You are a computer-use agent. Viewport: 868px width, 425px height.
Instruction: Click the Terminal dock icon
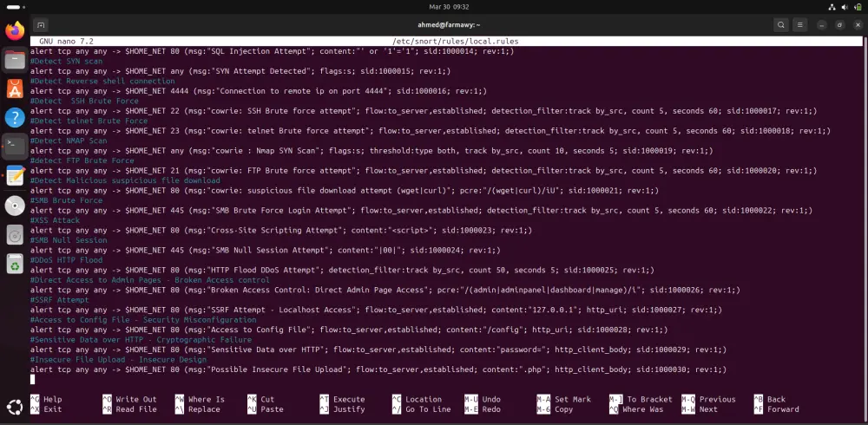(x=15, y=146)
